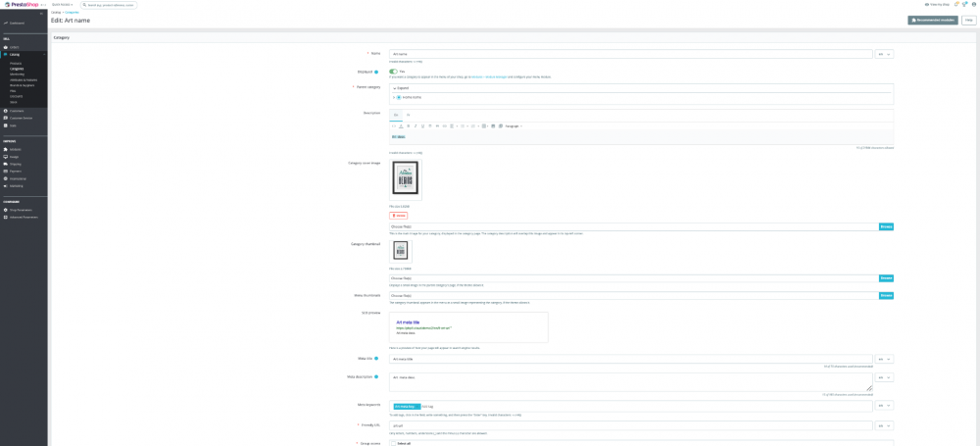Click the Shop Parameters gear icon

pyautogui.click(x=5, y=210)
